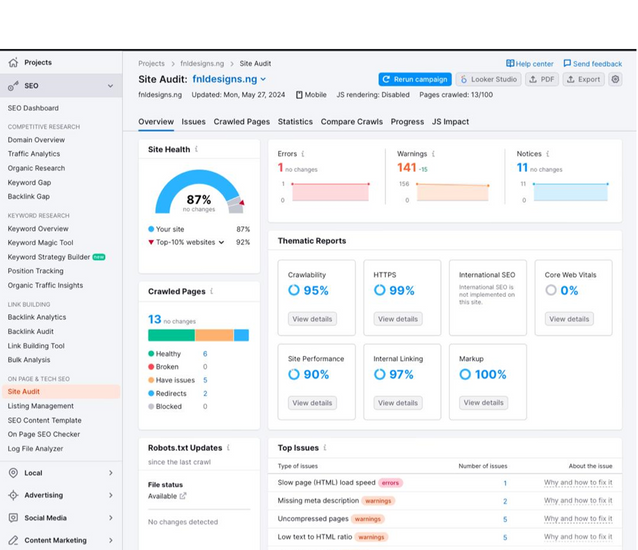Click the Notices info icon

click(x=548, y=154)
